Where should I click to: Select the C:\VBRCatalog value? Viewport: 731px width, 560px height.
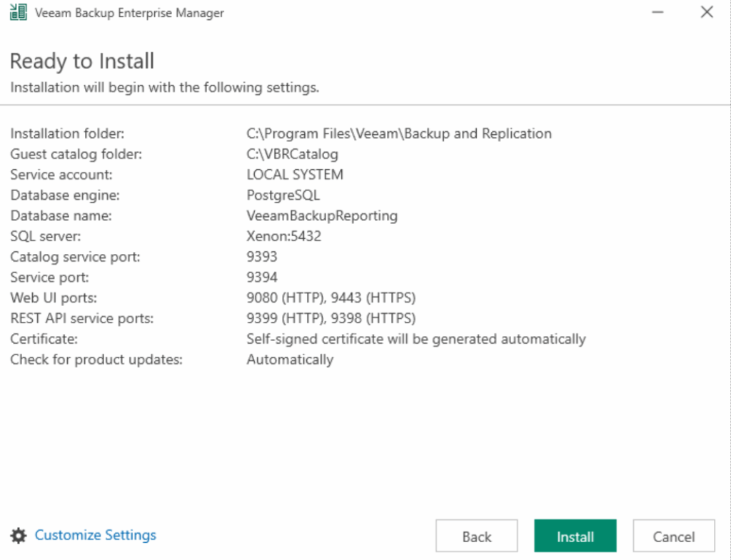tap(292, 154)
